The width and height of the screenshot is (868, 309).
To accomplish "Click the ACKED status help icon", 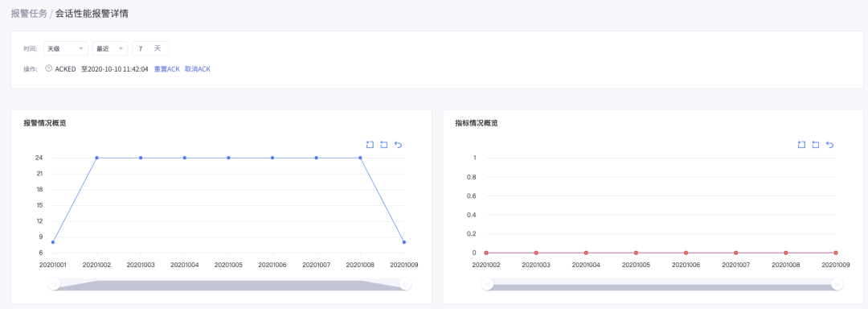I will [49, 68].
